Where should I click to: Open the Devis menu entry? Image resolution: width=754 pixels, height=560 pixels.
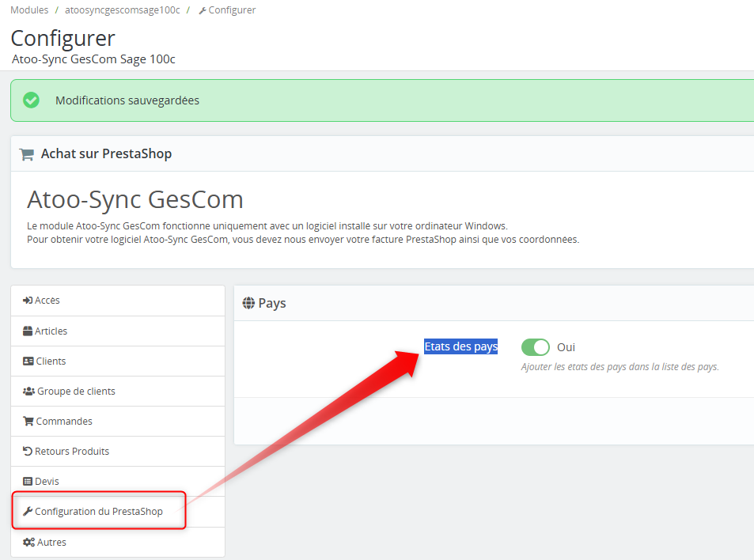point(118,481)
